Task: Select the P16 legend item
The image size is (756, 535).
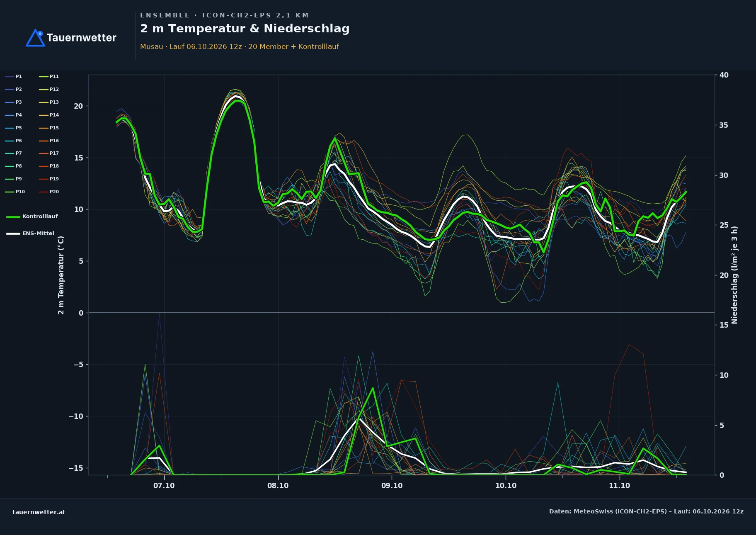Action: [x=49, y=141]
